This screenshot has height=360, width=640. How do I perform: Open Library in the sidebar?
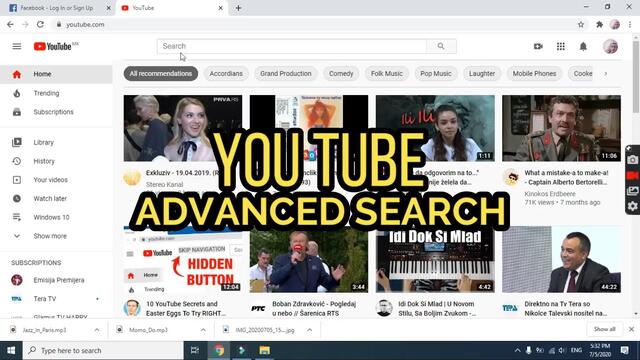[x=56, y=142]
